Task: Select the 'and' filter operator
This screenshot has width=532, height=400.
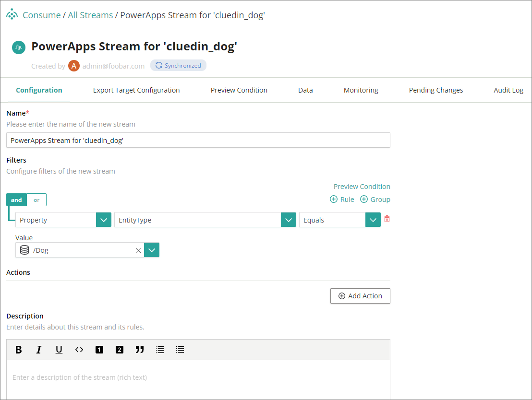Action: 16,200
